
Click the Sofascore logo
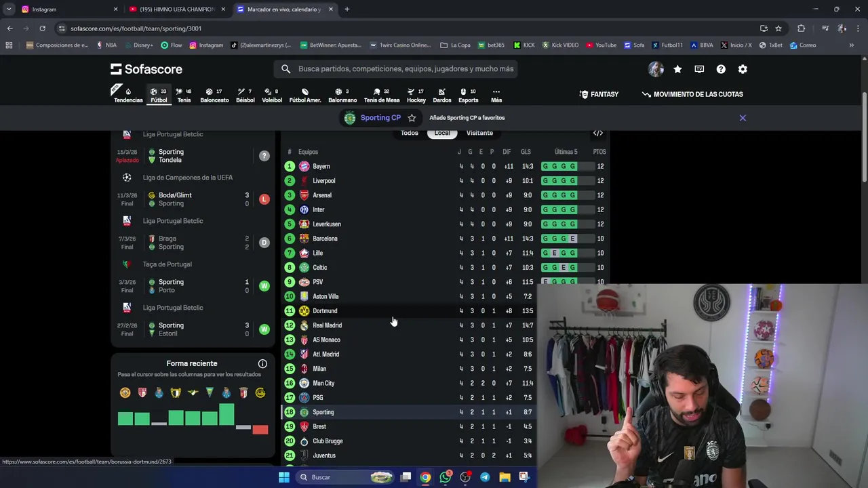coord(146,69)
